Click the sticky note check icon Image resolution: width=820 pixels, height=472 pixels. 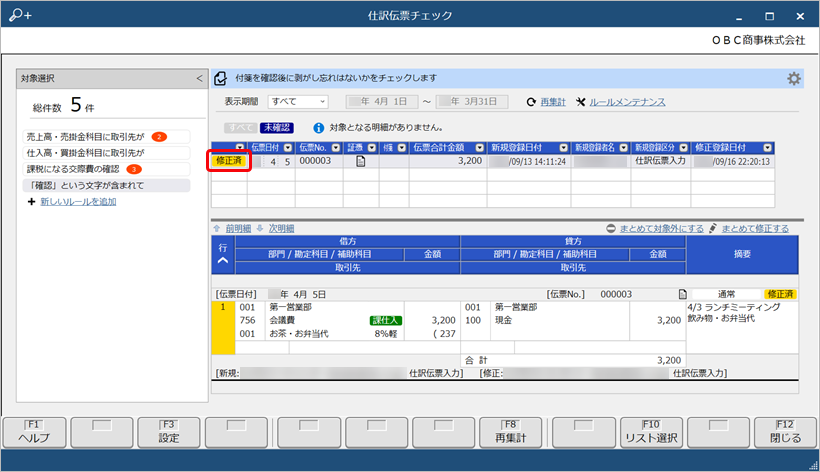221,78
